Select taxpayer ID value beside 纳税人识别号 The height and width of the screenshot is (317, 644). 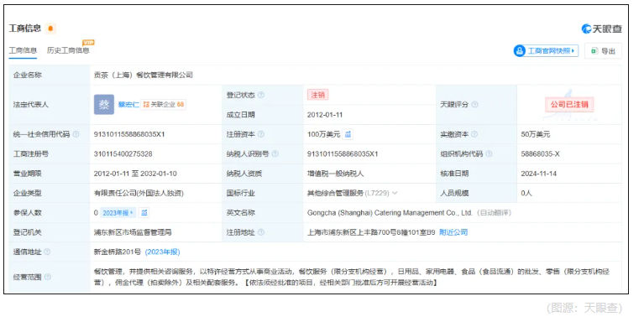(x=343, y=153)
